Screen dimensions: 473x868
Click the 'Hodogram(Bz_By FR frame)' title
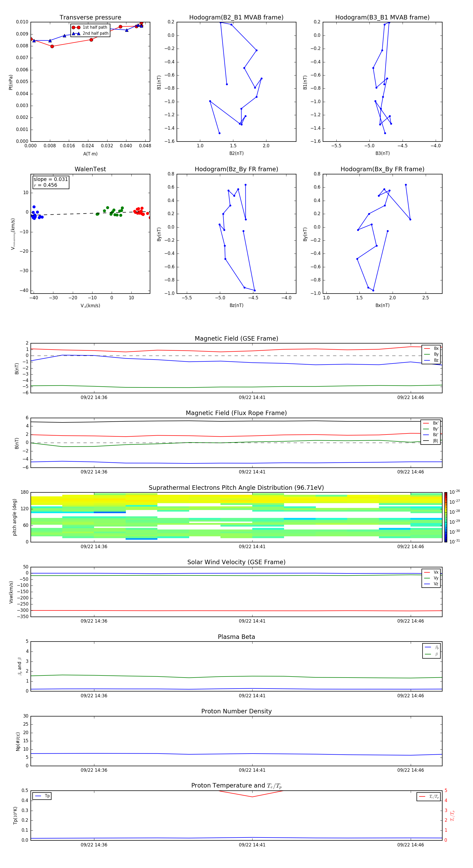click(x=236, y=169)
